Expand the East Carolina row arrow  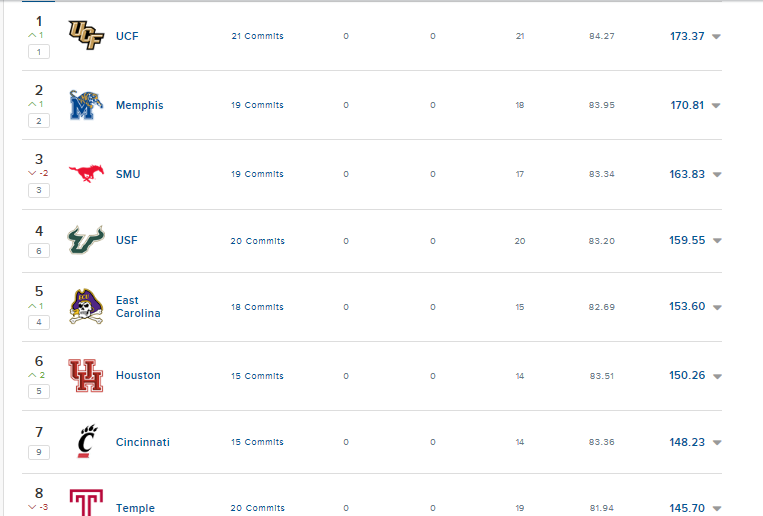[x=716, y=308]
